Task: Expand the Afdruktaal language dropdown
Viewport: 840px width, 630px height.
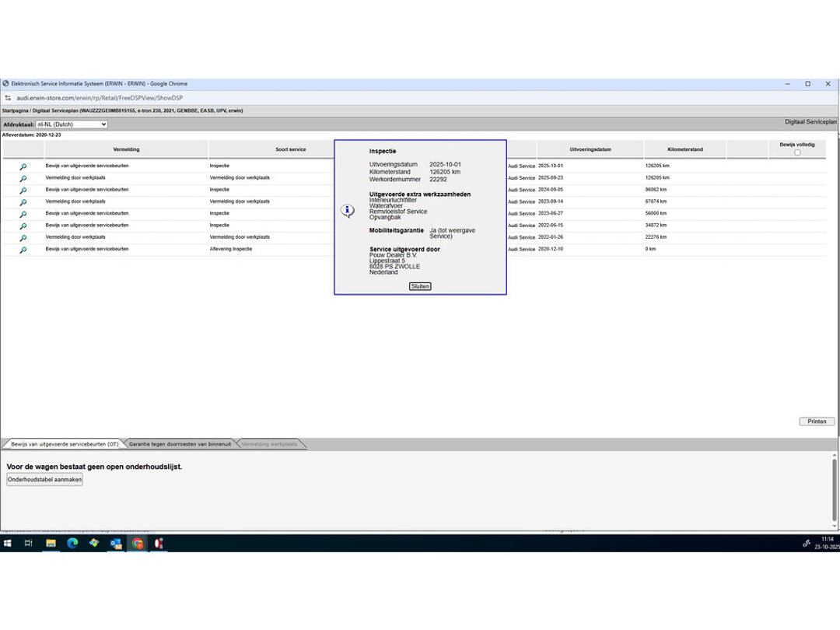Action: [72, 124]
